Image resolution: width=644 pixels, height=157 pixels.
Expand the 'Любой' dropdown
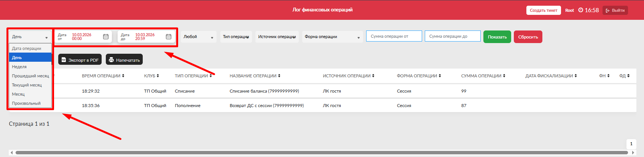point(198,37)
